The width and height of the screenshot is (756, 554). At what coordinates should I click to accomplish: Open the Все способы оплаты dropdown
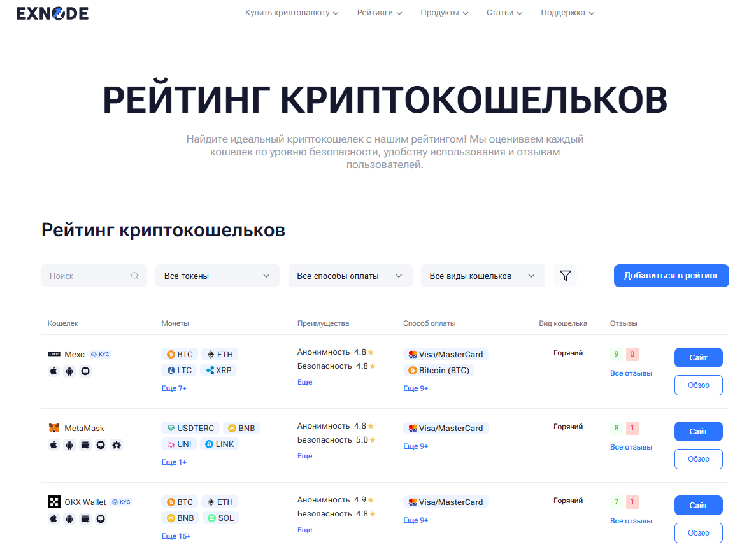(350, 275)
